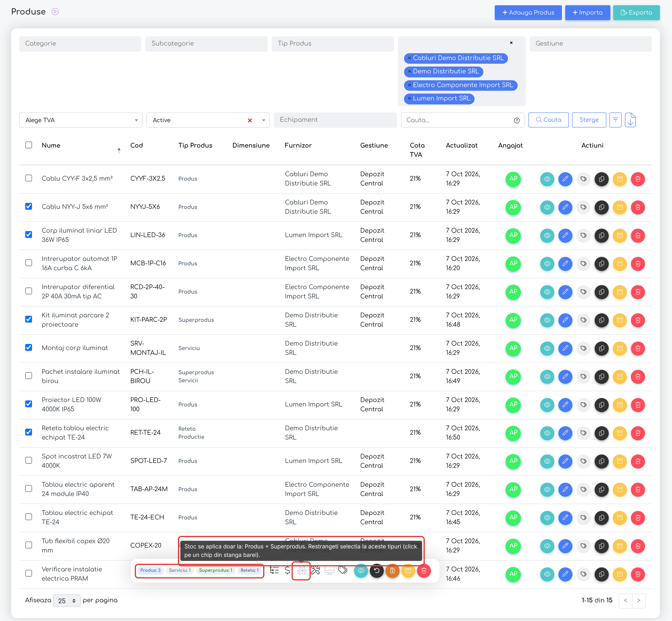
Task: Expand the Active status dropdown arrow
Action: tap(264, 120)
